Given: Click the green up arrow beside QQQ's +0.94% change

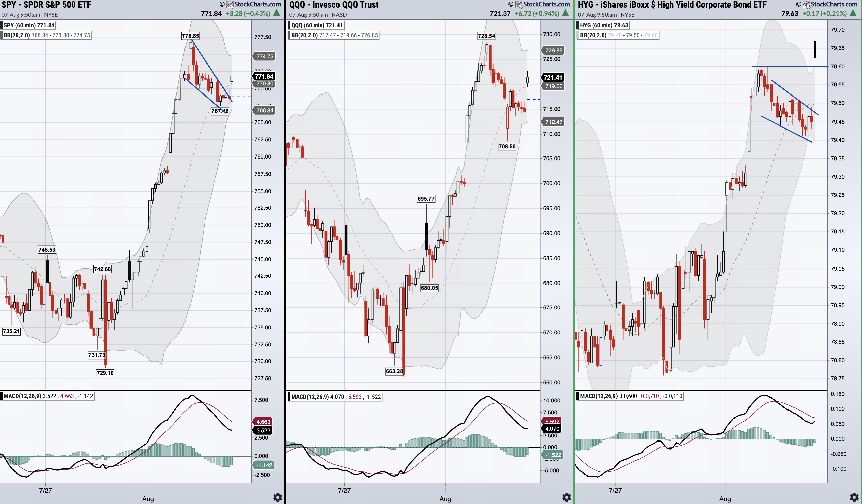Looking at the screenshot, I should pos(565,13).
